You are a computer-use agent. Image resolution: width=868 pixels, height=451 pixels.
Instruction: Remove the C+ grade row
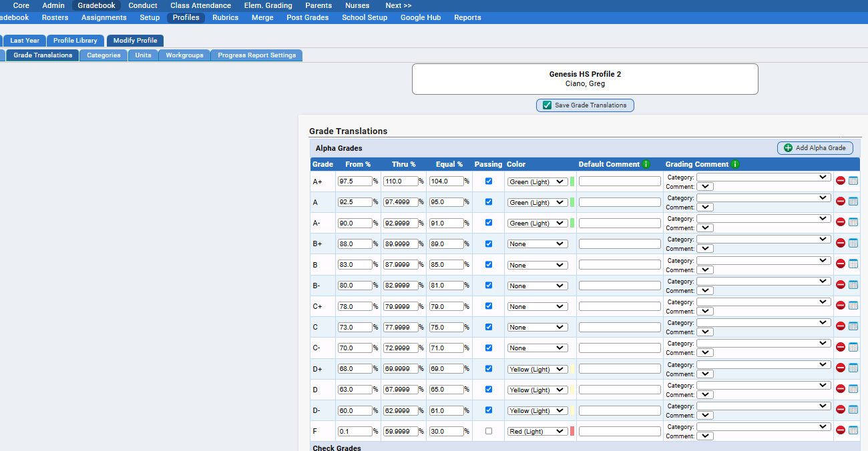(x=841, y=306)
